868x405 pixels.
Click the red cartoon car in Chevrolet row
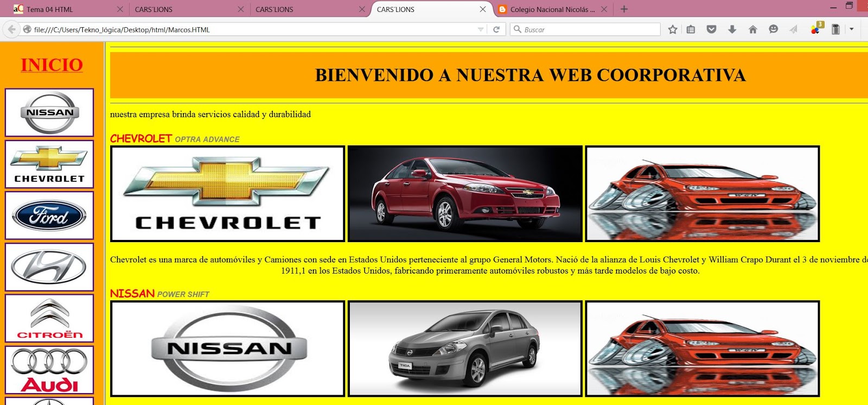click(x=703, y=194)
